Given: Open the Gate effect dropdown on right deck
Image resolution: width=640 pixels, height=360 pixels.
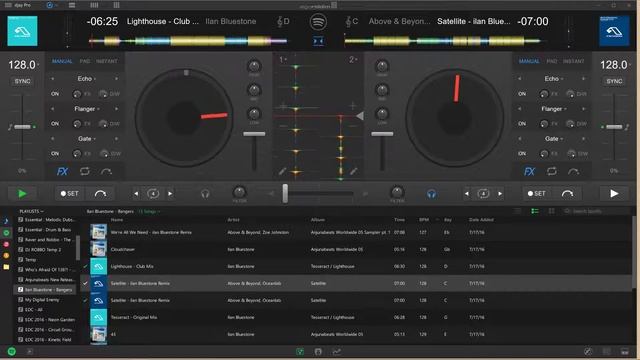Looking at the screenshot, I should point(553,139).
